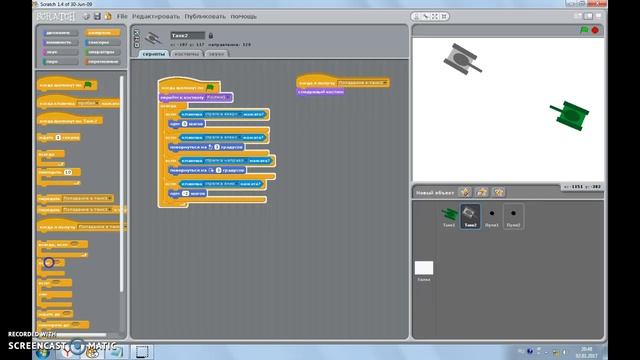Open message dropdown in script когда я получу block
The height and width of the screenshot is (360, 640).
[362, 83]
